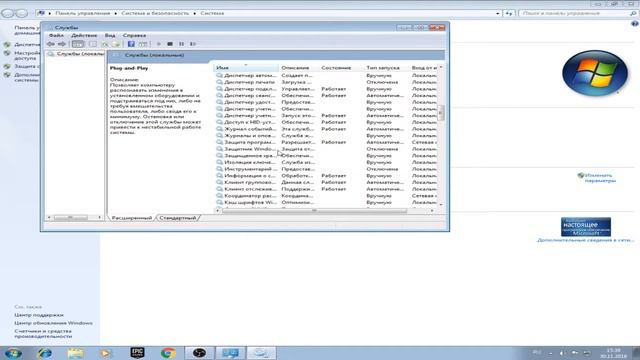The width and height of the screenshot is (640, 360).
Task: Click the Control Panel System taskbar button
Action: click(230, 353)
